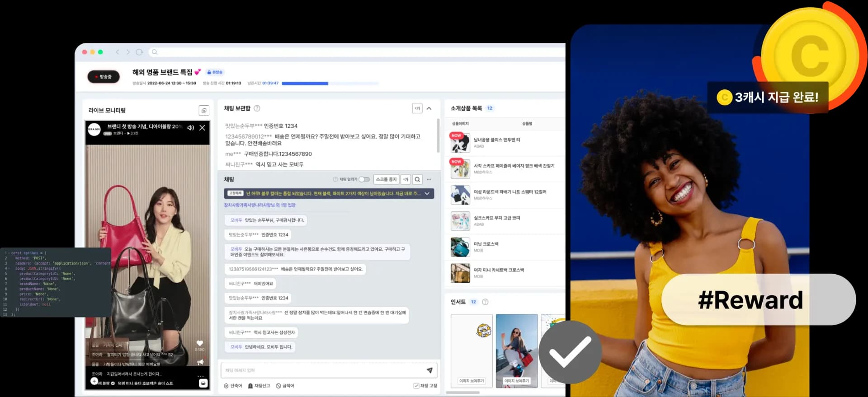Image resolution: width=868 pixels, height=397 pixels.
Task: Click the gray checkmark circle badge
Action: click(x=570, y=352)
